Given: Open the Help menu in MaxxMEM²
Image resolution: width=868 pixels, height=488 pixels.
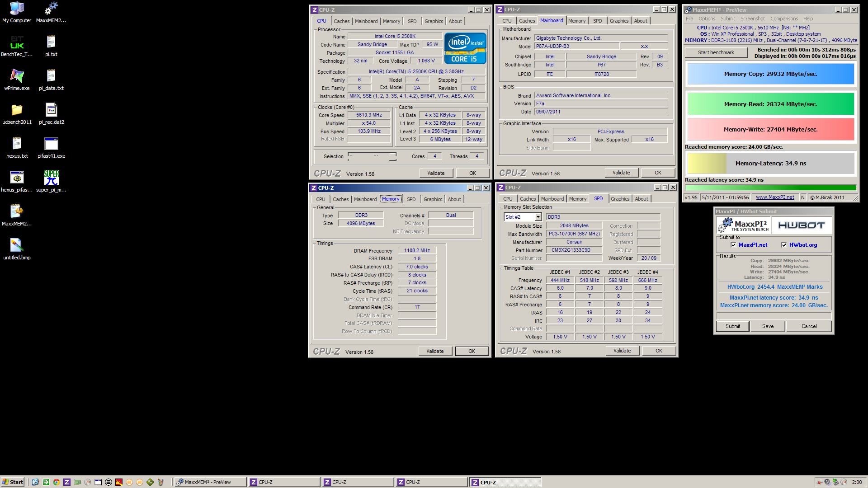Looking at the screenshot, I should click(x=808, y=19).
